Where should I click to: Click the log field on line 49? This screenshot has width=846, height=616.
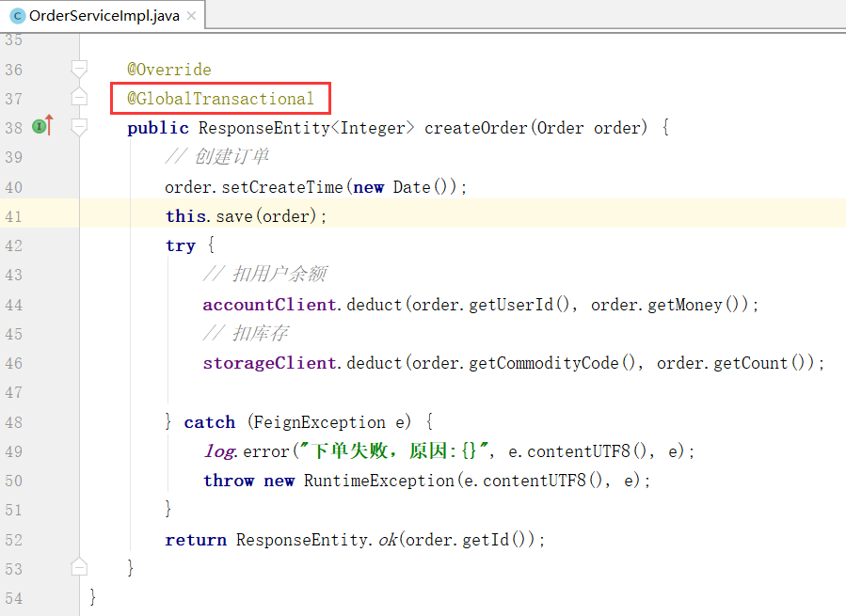click(219, 451)
